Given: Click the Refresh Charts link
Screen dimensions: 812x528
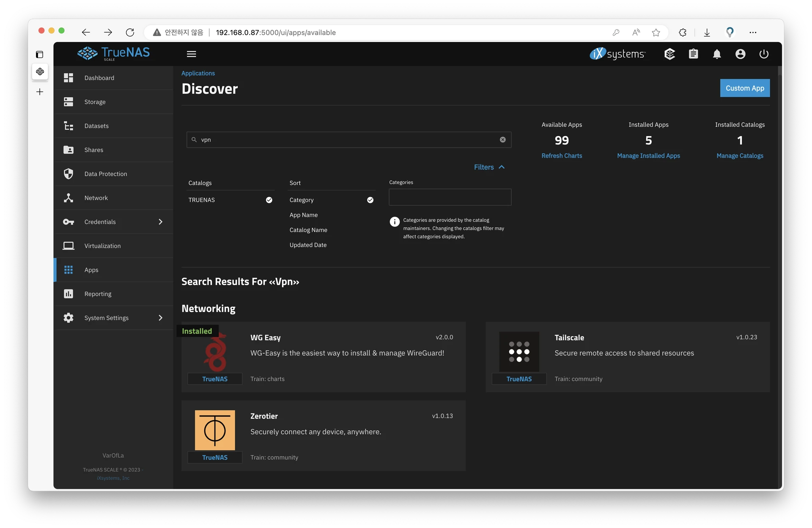Looking at the screenshot, I should coord(561,156).
